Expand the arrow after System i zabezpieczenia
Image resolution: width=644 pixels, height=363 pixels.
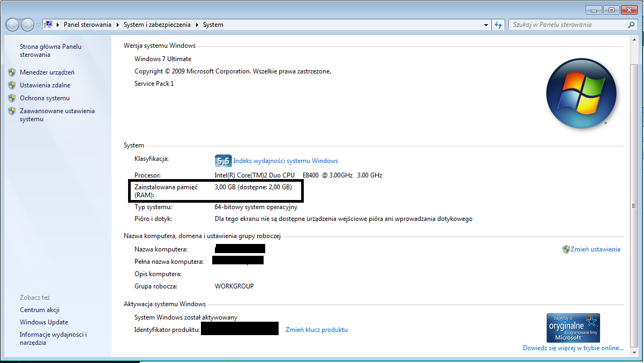point(197,25)
